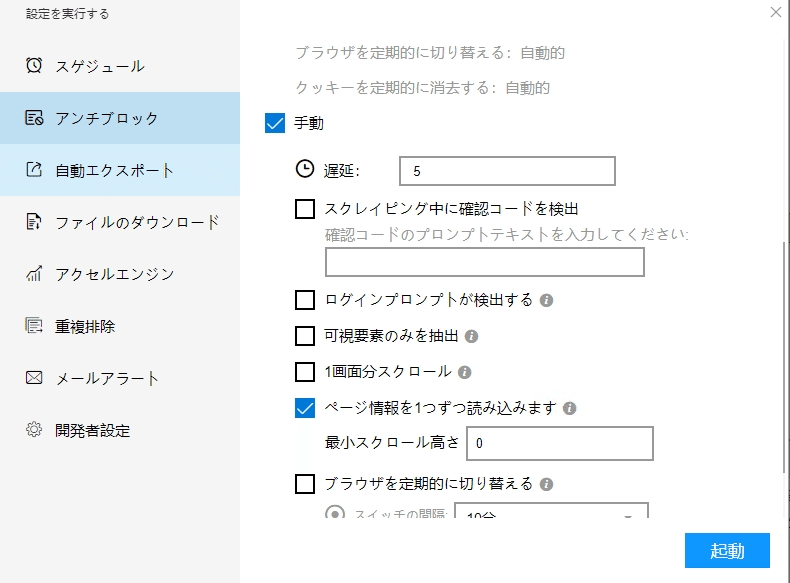The height and width of the screenshot is (583, 790).
Task: Click the アンチブロック sidebar icon
Action: tap(34, 118)
